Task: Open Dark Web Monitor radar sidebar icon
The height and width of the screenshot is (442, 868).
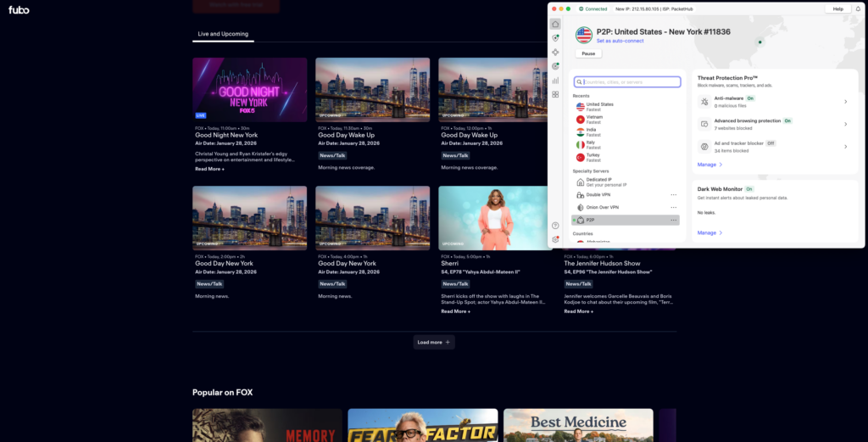Action: [555, 66]
